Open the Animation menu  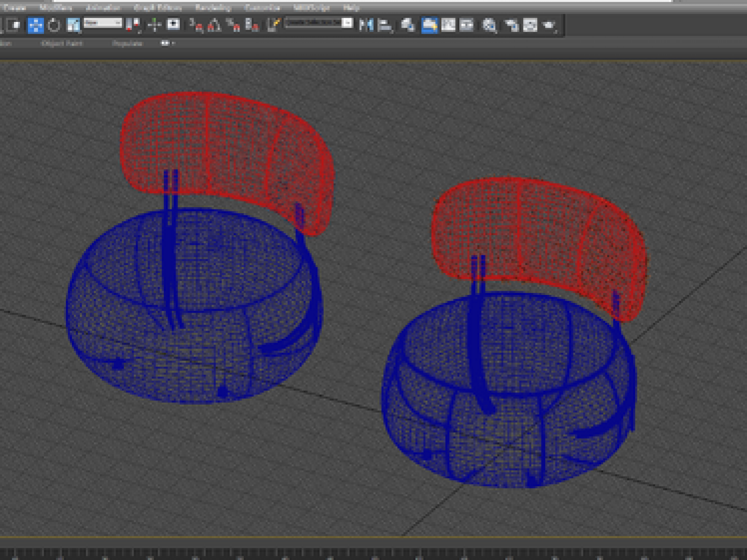tap(103, 7)
